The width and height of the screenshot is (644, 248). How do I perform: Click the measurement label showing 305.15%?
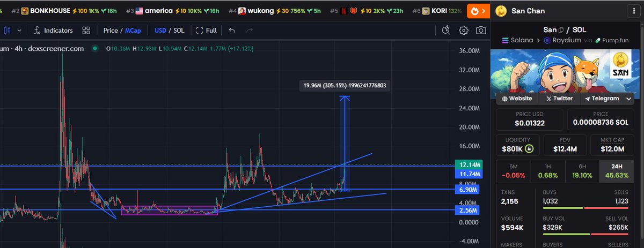(x=345, y=85)
